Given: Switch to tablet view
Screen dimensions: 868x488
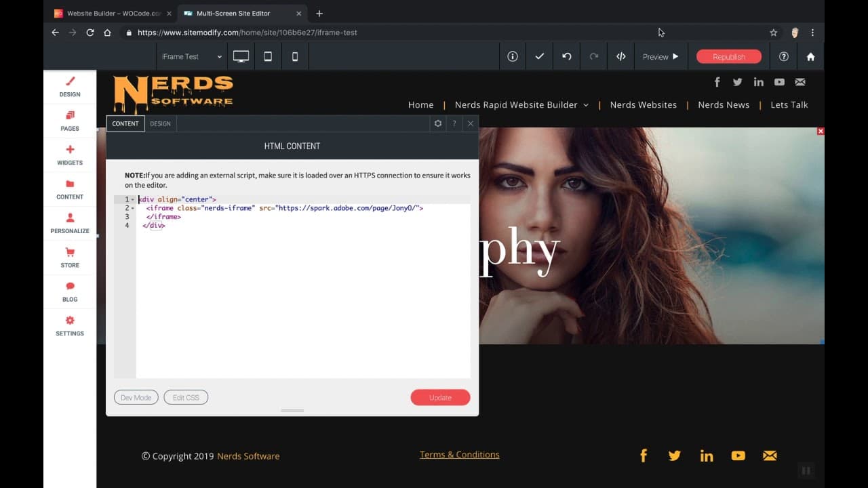Looking at the screenshot, I should (x=268, y=57).
